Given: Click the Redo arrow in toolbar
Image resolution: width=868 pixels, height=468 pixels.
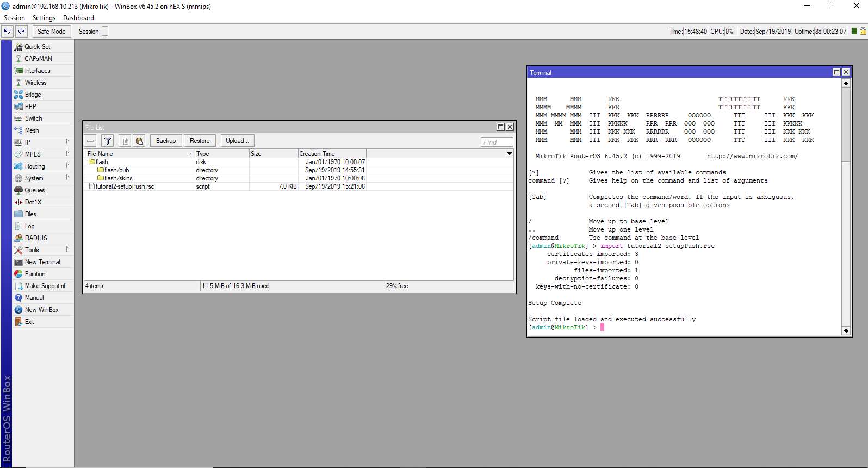Looking at the screenshot, I should click(x=22, y=32).
